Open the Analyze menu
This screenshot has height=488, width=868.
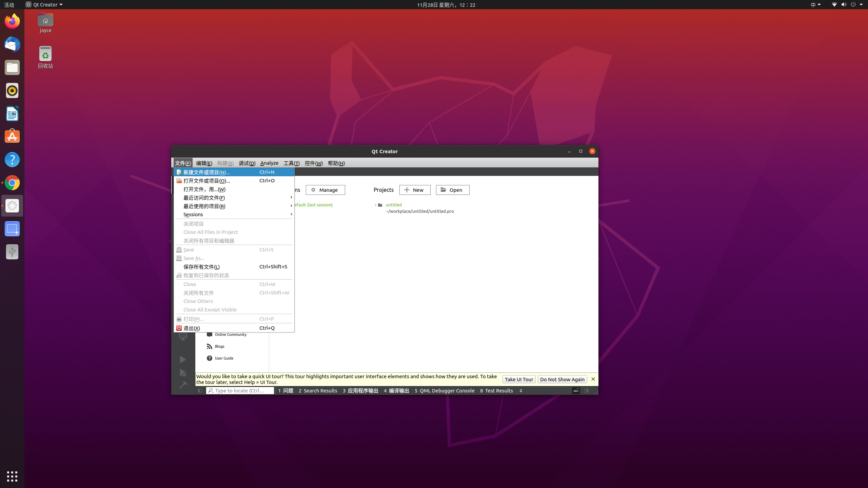tap(269, 163)
